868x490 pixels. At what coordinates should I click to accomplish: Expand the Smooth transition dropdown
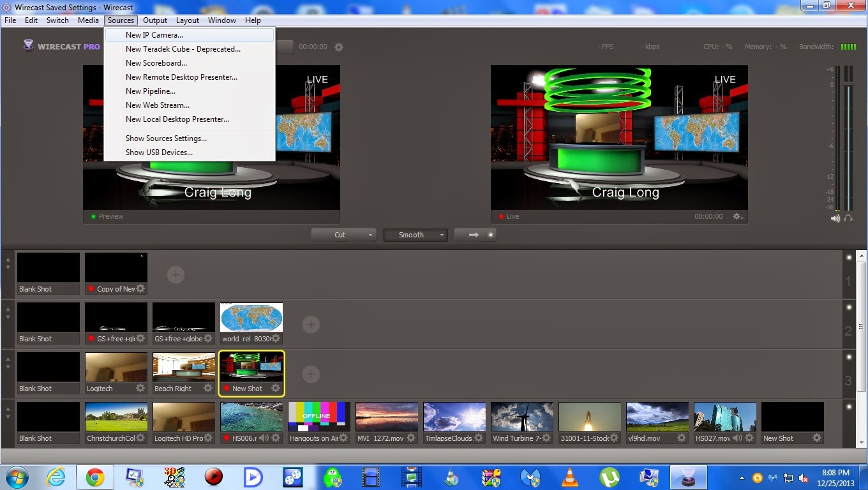point(442,235)
